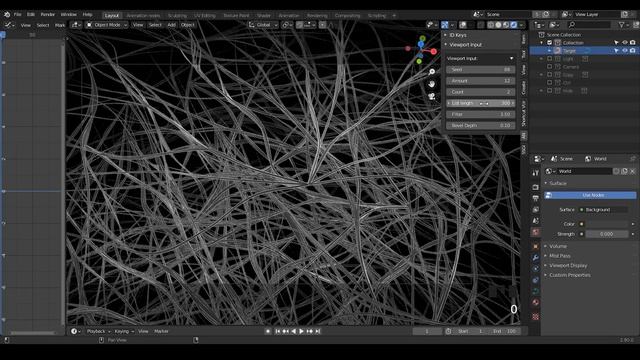Open the Output properties tab icon
Viewport: 640px width, 360px height.
(536, 198)
